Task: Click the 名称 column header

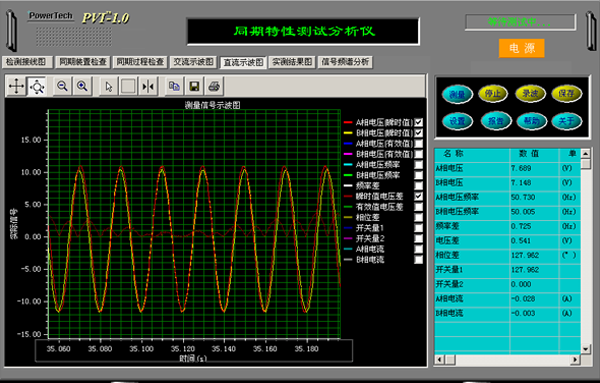Action: [472, 154]
